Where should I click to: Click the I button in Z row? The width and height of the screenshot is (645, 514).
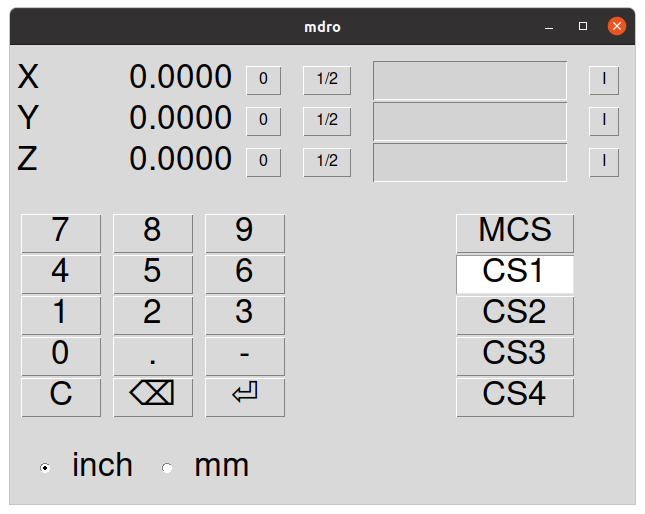(x=603, y=162)
